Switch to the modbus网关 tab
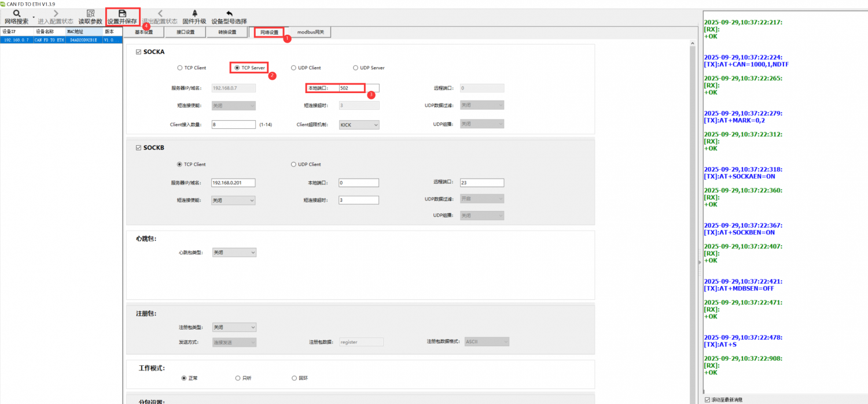 coord(310,32)
